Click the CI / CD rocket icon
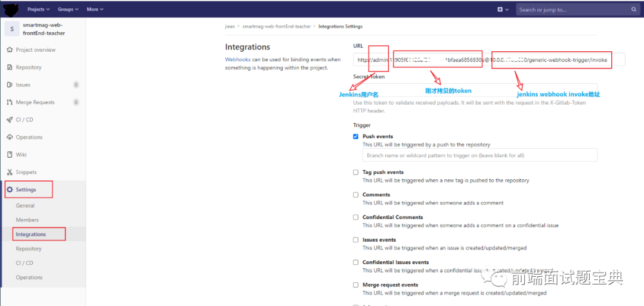The image size is (644, 306). pyautogui.click(x=10, y=120)
